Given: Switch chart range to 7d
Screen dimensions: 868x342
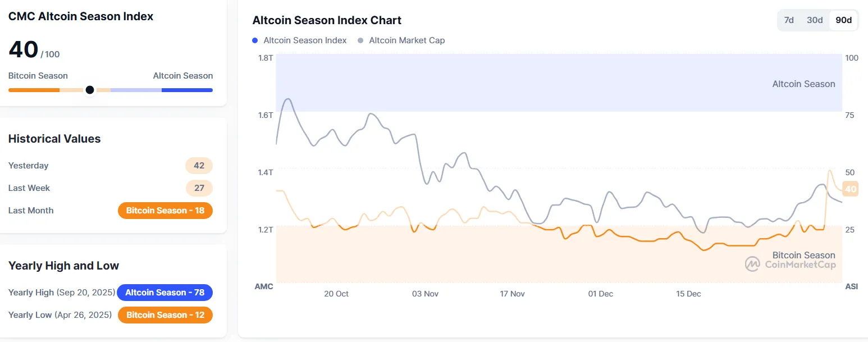Looking at the screenshot, I should point(789,20).
